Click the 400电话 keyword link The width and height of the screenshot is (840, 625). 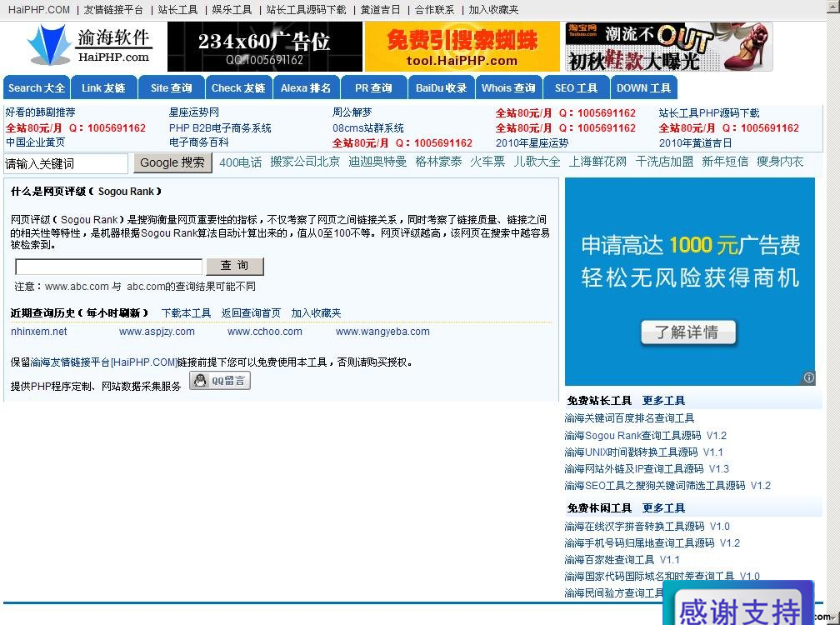click(x=241, y=162)
